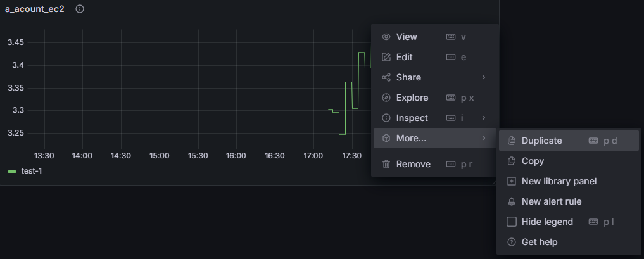Click keyboard shortcut icon next to View
The image size is (644, 259).
451,37
